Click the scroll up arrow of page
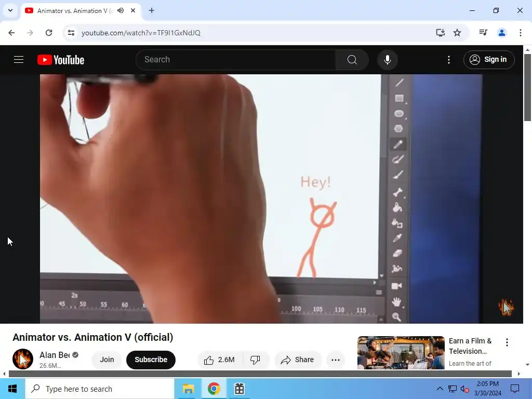Image resolution: width=532 pixels, height=399 pixels. (527, 49)
